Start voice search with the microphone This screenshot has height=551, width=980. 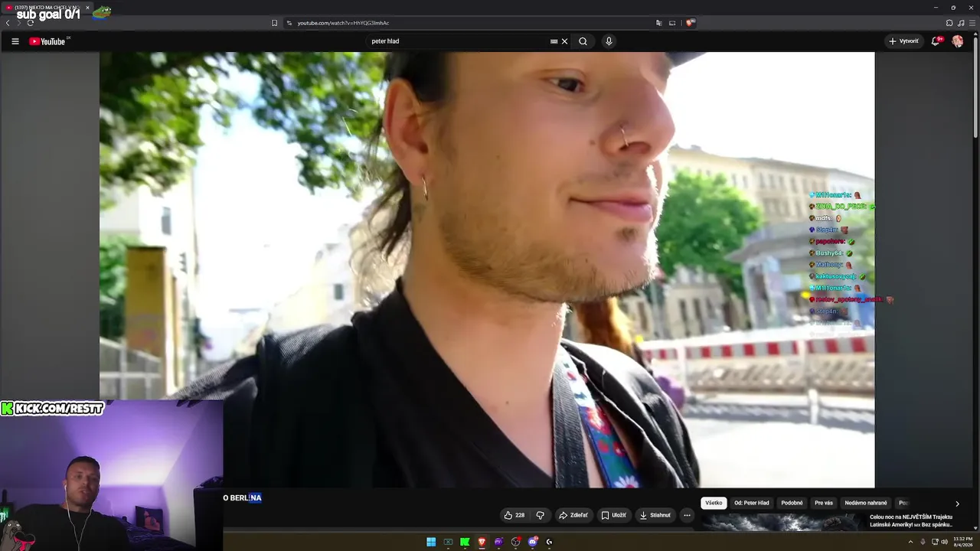(609, 41)
